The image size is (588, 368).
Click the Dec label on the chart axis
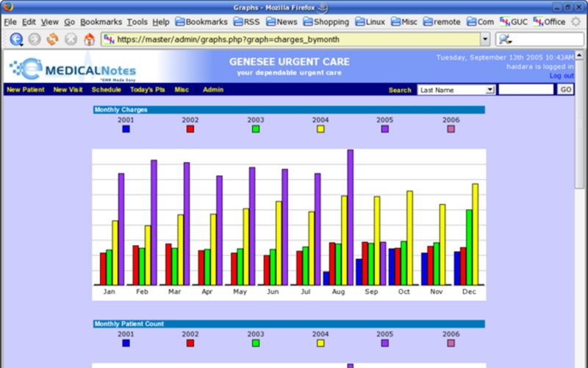click(x=469, y=291)
